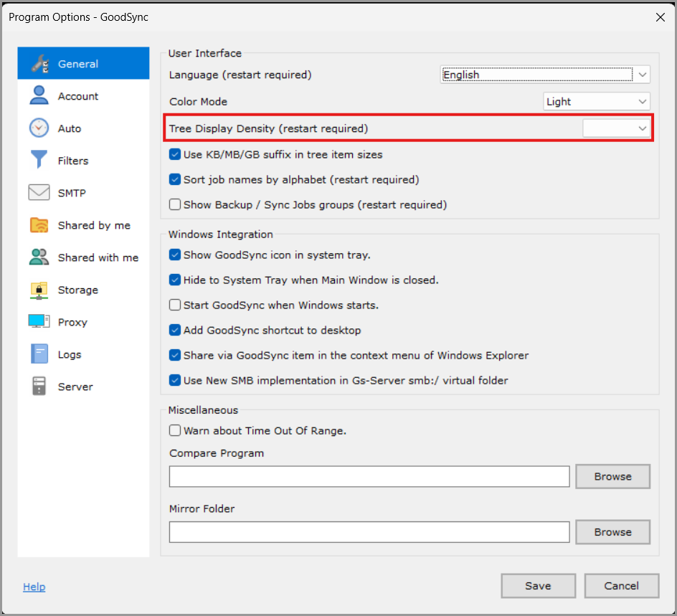Click the Shared with me people icon
Screen dimensions: 677x616
[x=39, y=257]
